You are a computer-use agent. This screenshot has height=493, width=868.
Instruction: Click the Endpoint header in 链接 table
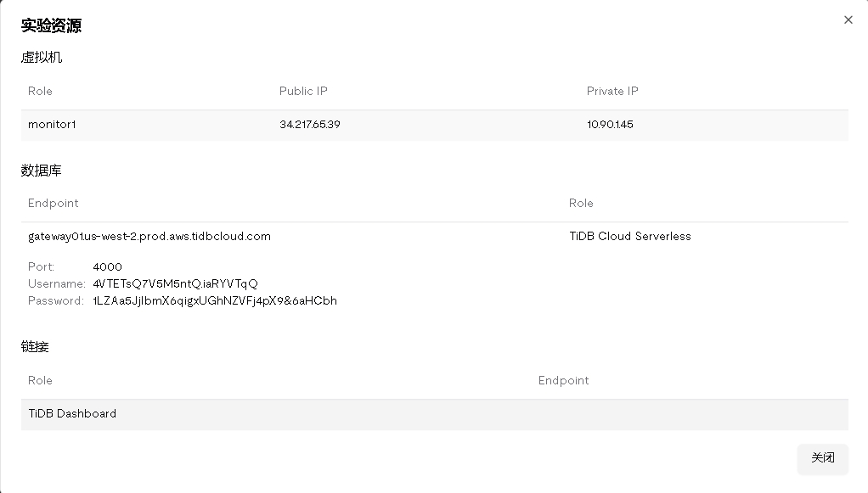click(563, 380)
